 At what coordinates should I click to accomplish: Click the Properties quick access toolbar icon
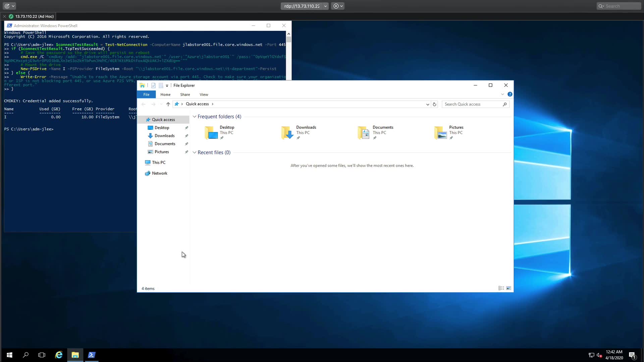[x=153, y=85]
